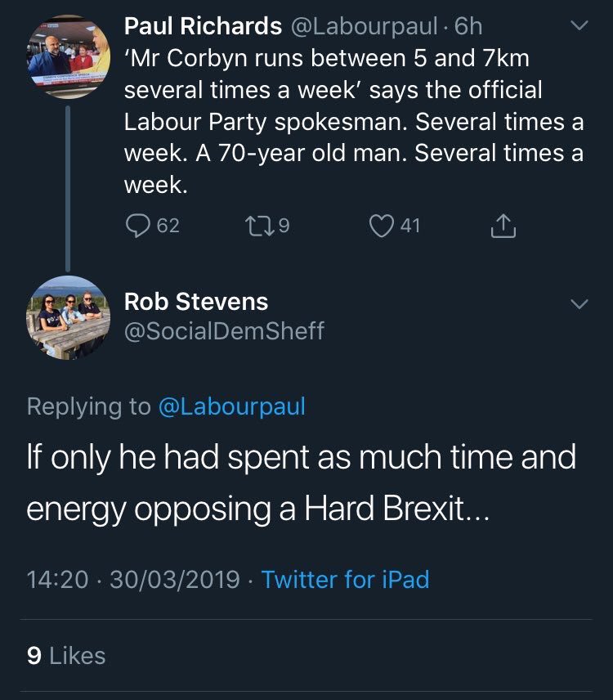Click the Paul Richards display name

(x=203, y=27)
